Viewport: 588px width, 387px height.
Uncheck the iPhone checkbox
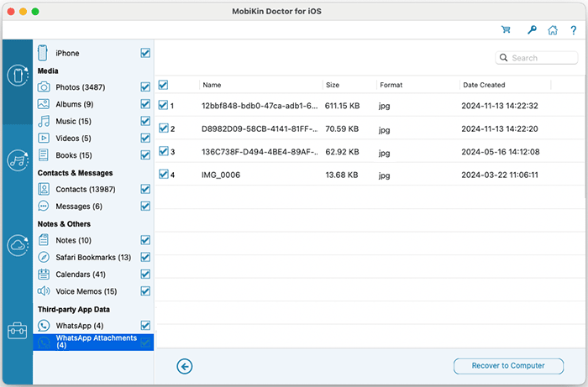coord(145,53)
